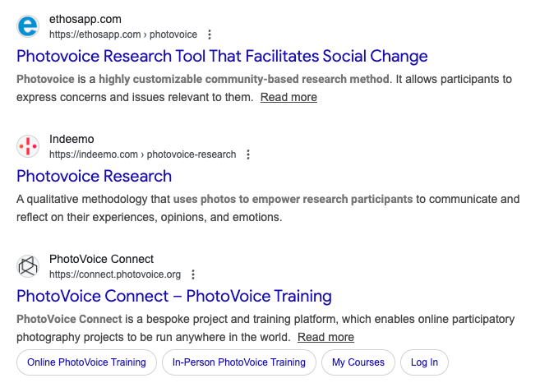
Task: Open 'PhotoVoice Connect – PhotoVoice Training' result
Action: tap(173, 296)
